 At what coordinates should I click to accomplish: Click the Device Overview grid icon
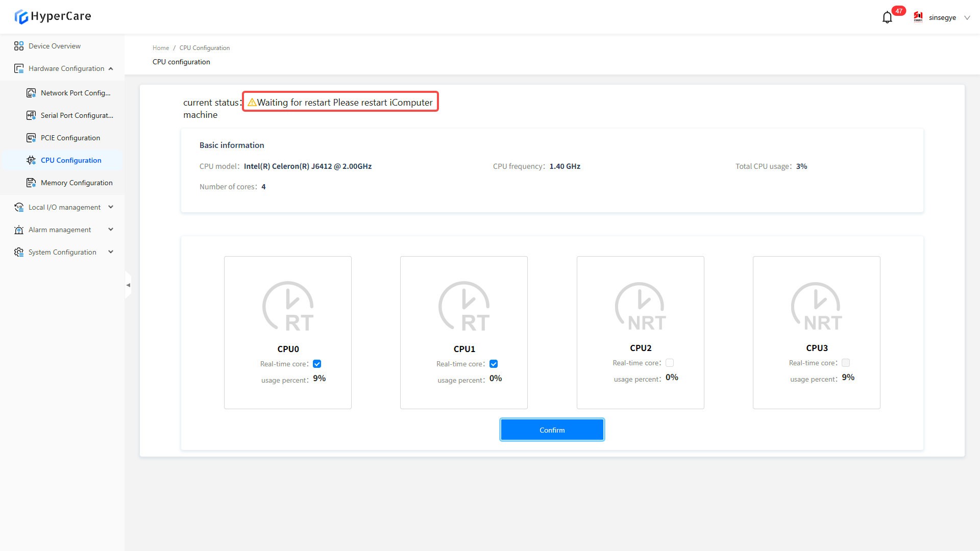pyautogui.click(x=19, y=46)
